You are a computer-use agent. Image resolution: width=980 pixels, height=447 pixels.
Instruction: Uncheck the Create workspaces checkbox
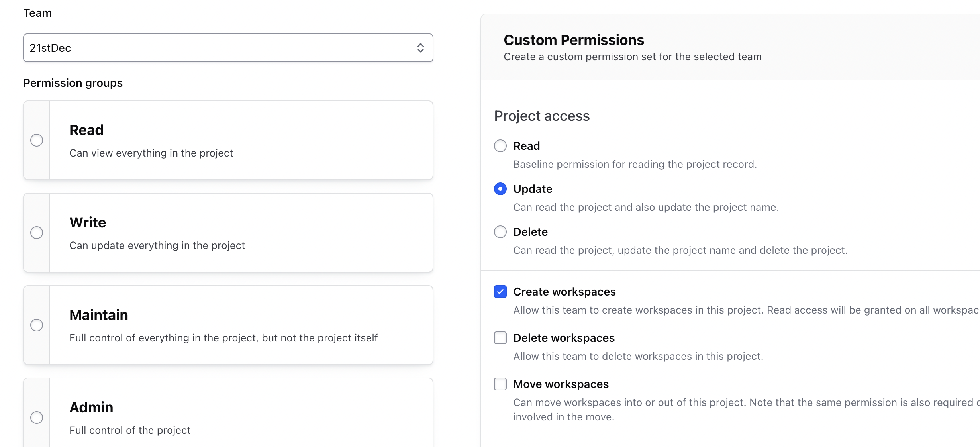pyautogui.click(x=500, y=292)
